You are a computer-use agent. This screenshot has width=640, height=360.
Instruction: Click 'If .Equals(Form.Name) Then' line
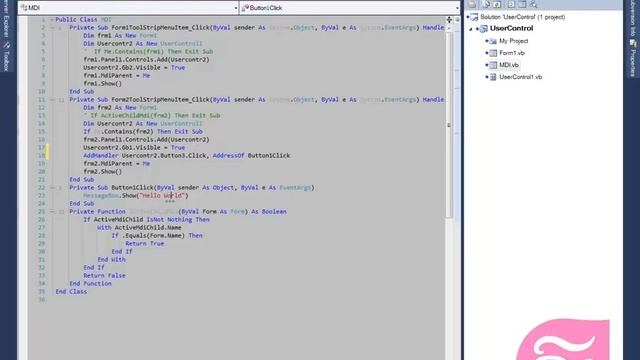coord(157,236)
